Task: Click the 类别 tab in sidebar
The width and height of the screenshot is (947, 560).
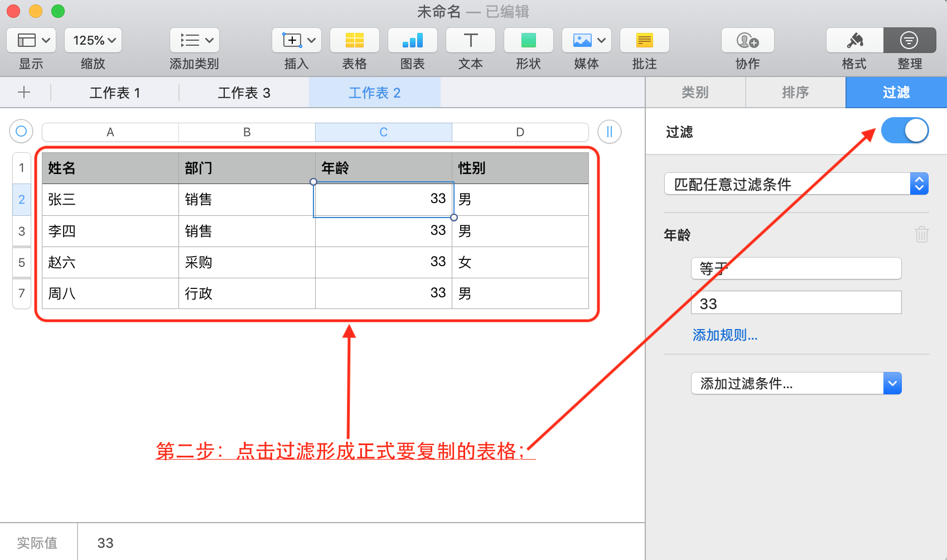Action: point(695,93)
